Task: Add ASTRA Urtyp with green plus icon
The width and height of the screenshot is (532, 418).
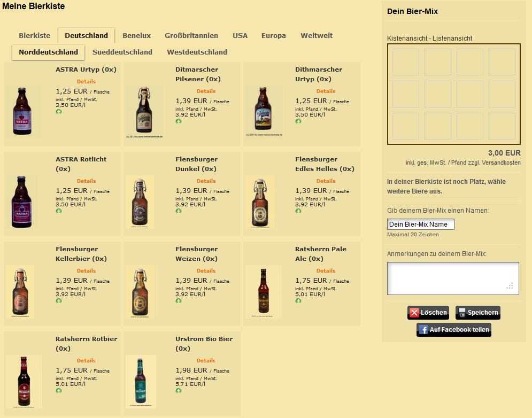Action: pyautogui.click(x=59, y=112)
